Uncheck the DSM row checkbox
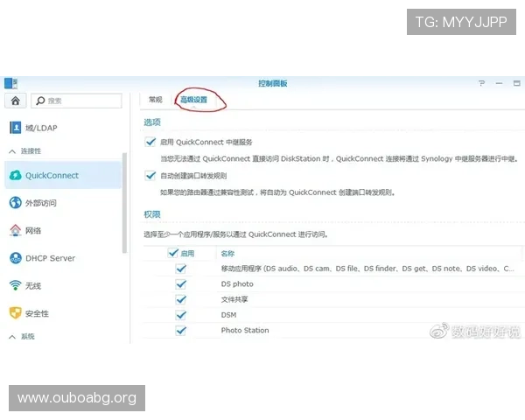The image size is (525, 420). pos(181,315)
